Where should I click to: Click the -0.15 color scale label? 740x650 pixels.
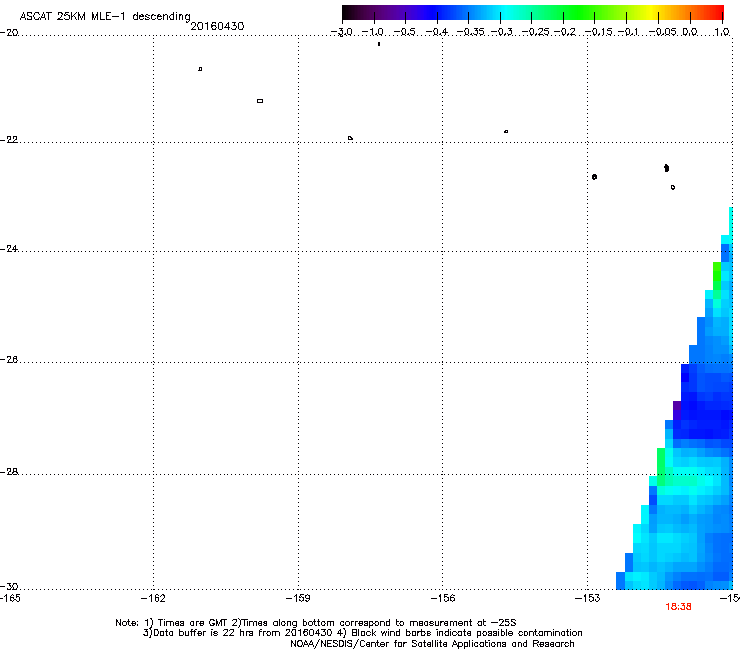pyautogui.click(x=598, y=32)
